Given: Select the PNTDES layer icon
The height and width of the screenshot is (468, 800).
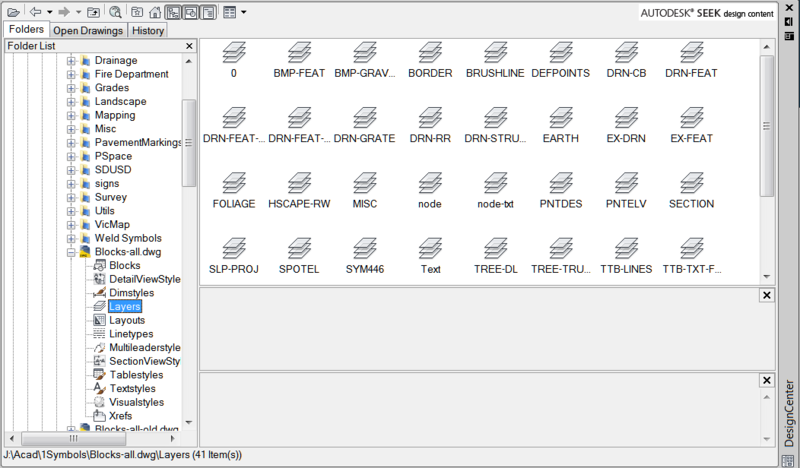Looking at the screenshot, I should point(561,183).
